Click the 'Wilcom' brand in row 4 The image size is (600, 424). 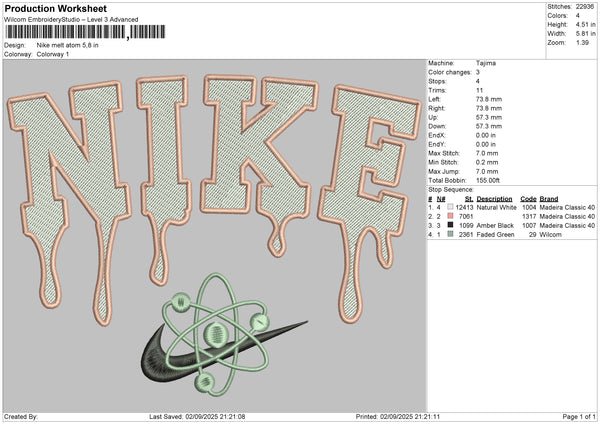click(x=550, y=235)
